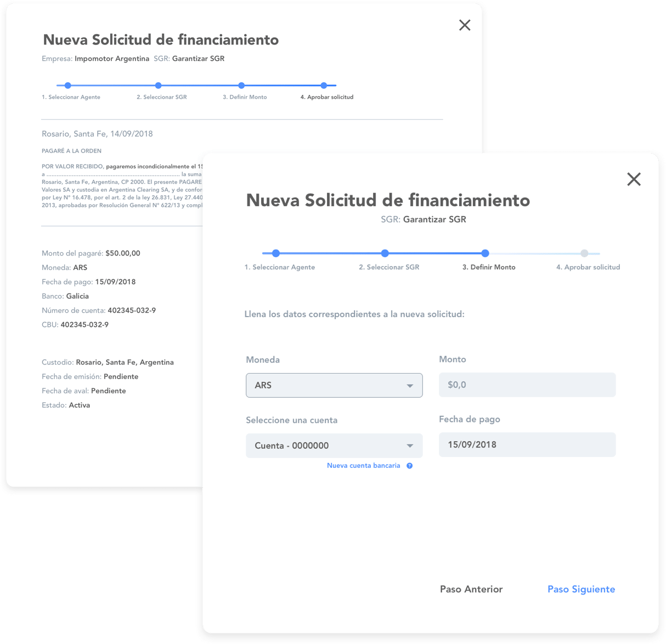Open the Moneda ARS dropdown
Screen dimensions: 666x644
coord(334,385)
